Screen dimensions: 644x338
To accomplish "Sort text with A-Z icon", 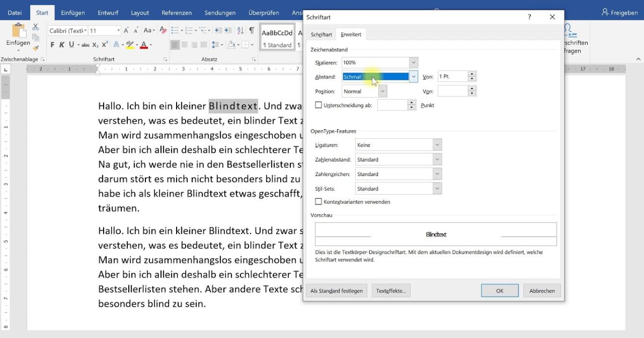I will tap(241, 31).
